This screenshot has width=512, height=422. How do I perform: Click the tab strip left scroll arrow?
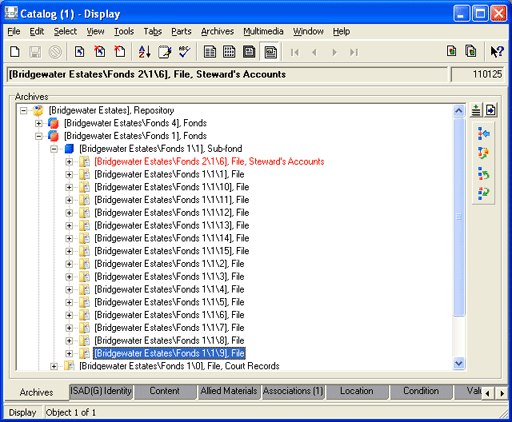point(488,393)
